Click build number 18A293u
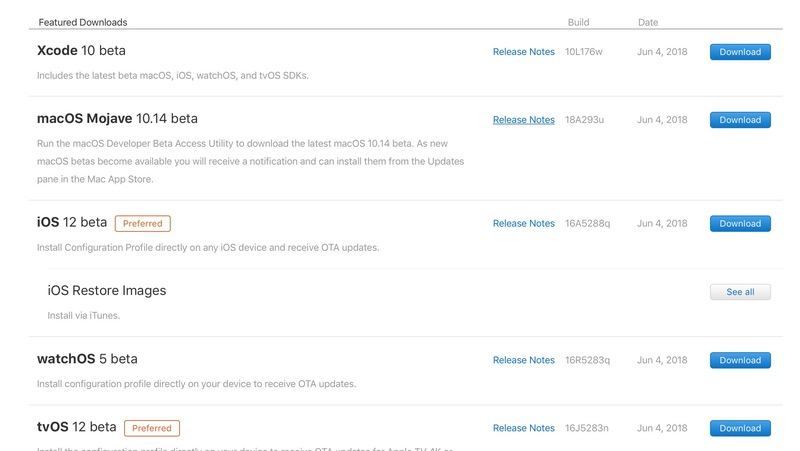 pyautogui.click(x=584, y=120)
